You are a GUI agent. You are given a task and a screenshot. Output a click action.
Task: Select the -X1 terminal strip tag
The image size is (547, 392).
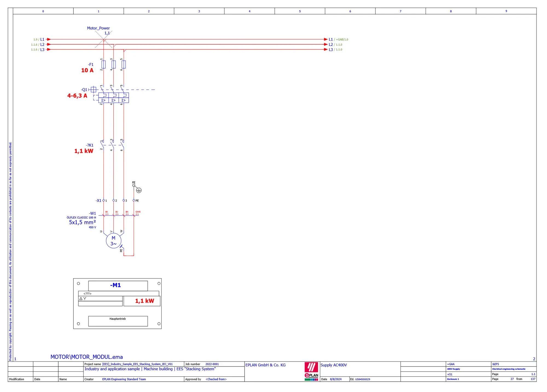[x=98, y=201]
